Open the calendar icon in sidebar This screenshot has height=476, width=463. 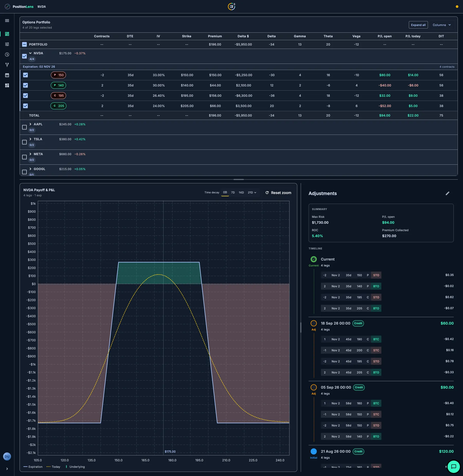click(7, 75)
